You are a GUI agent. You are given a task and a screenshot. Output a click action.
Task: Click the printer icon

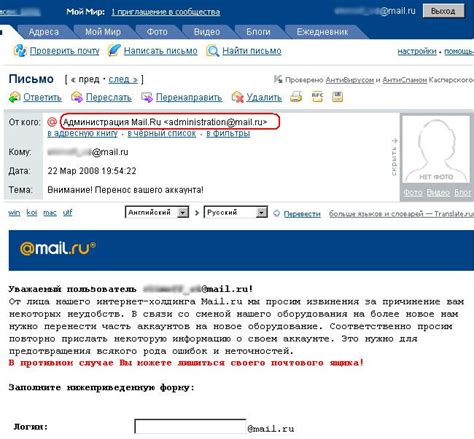pyautogui.click(x=296, y=97)
